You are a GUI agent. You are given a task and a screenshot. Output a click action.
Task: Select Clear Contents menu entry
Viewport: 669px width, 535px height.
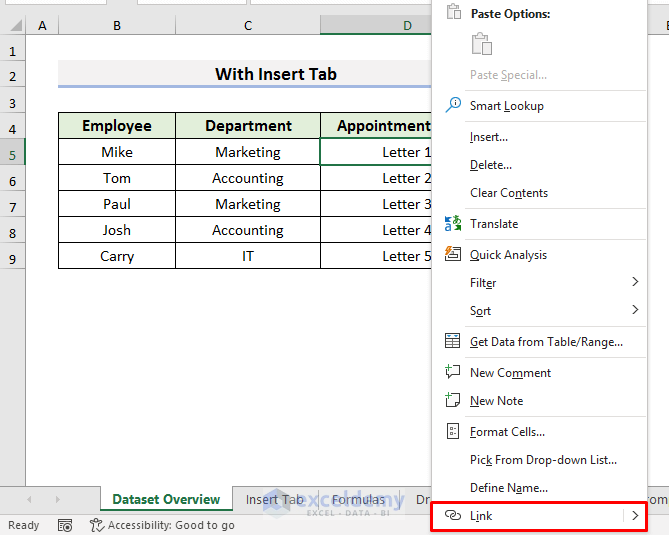tap(509, 193)
